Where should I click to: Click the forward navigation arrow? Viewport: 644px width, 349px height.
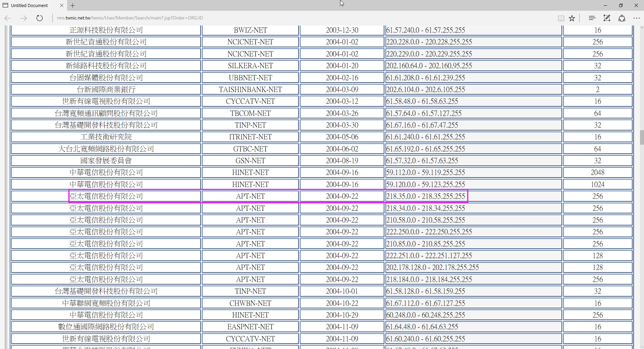coord(23,18)
